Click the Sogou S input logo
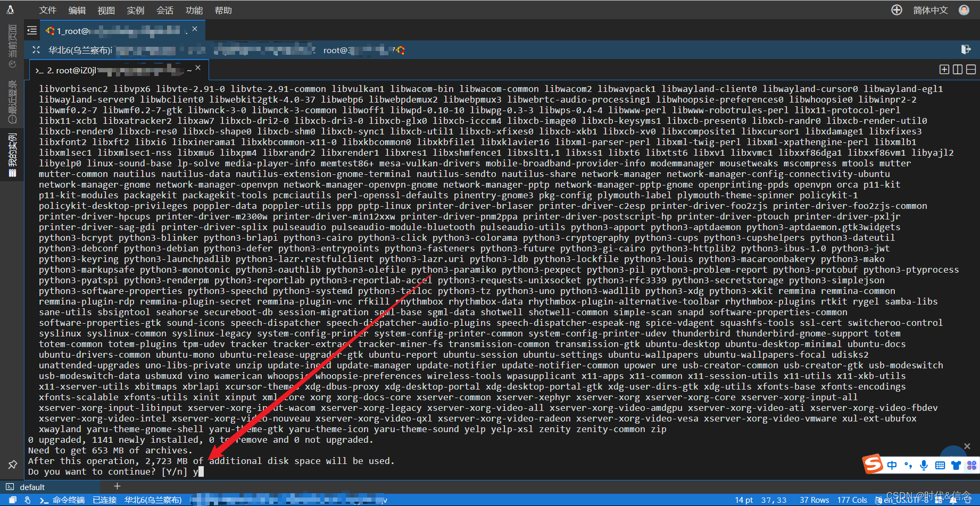This screenshot has height=506, width=980. point(873,464)
